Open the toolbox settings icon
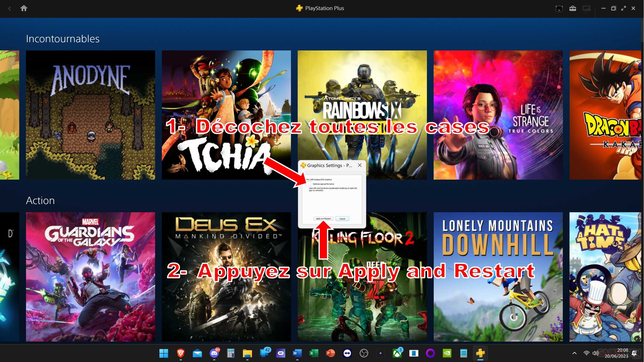 573,9
